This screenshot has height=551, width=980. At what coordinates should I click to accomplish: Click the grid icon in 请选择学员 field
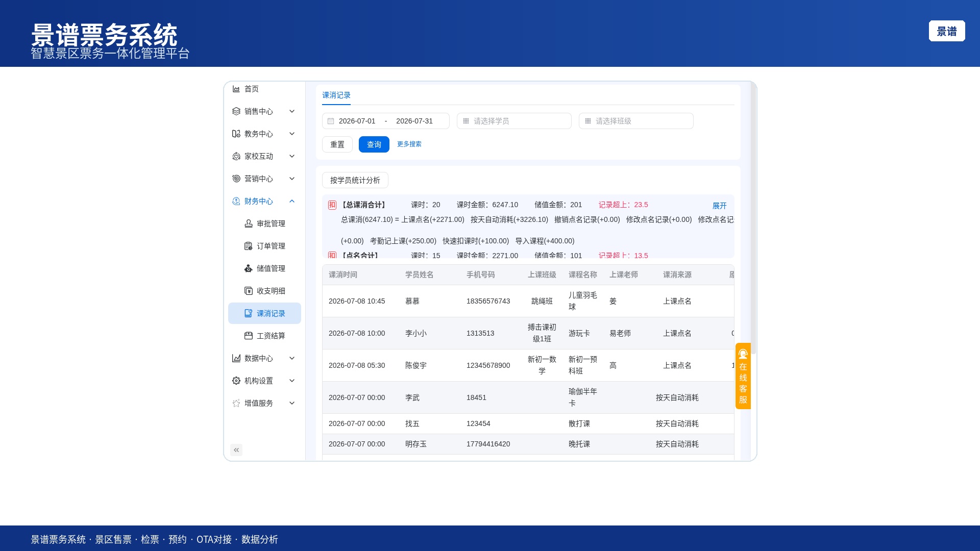click(x=466, y=121)
